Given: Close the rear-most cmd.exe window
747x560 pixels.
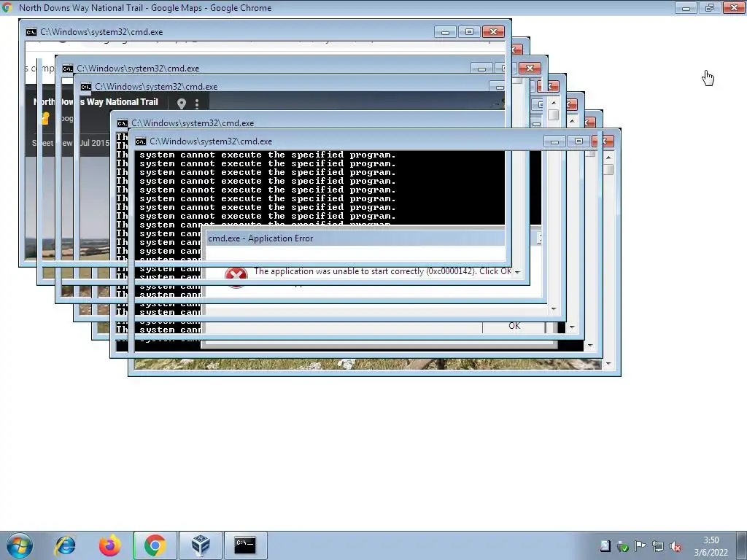Looking at the screenshot, I should (494, 32).
